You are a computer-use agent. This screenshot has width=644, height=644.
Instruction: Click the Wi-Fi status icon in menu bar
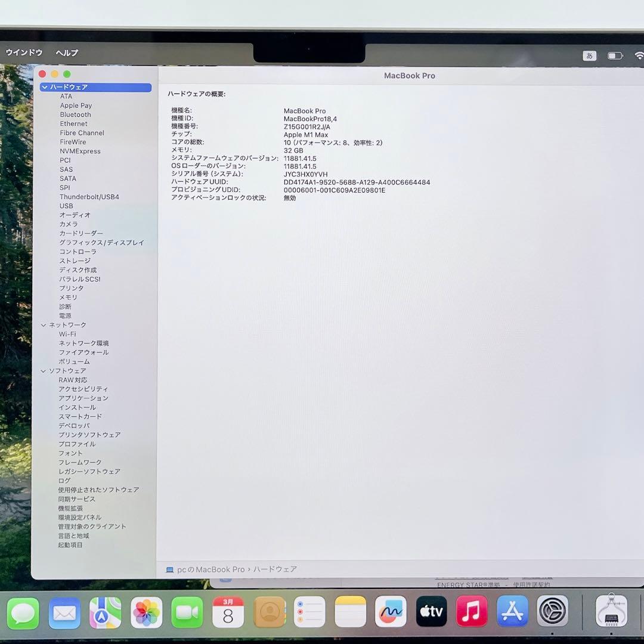pyautogui.click(x=639, y=55)
